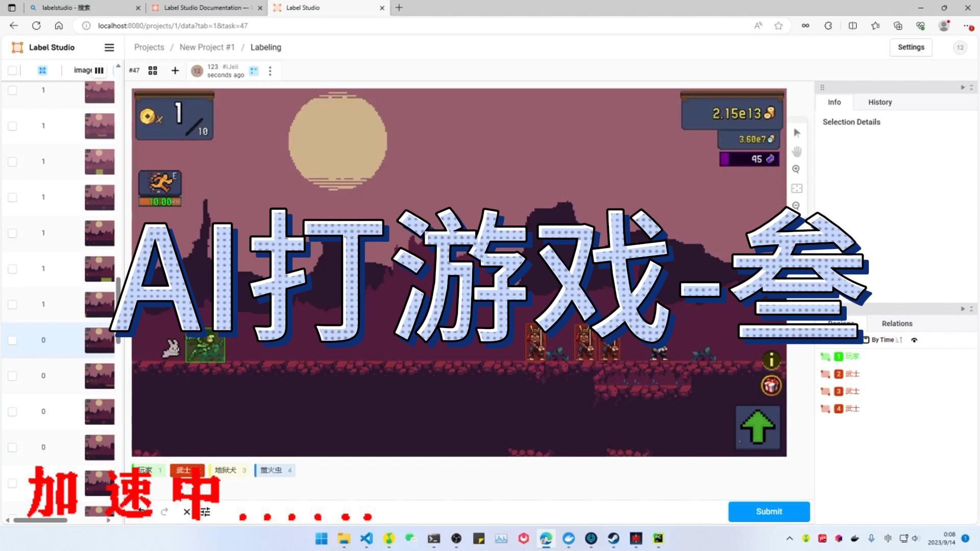Click annotation column header icon in task list
Screen dimensions: 980x551
(42, 70)
